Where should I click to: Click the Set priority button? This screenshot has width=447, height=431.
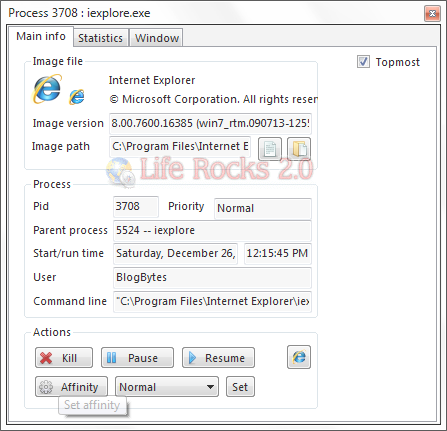[x=240, y=387]
